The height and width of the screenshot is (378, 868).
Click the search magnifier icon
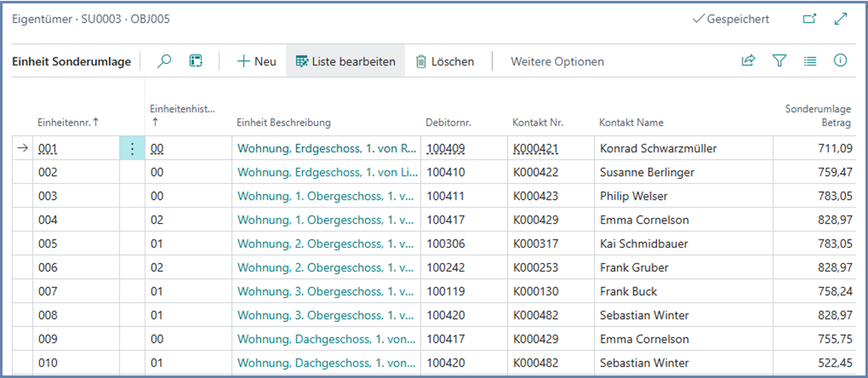165,61
